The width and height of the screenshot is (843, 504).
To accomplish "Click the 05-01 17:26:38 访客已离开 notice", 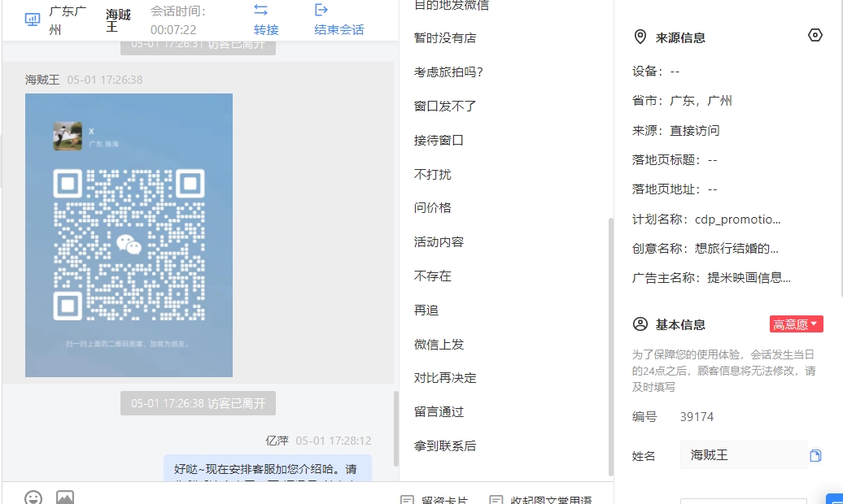I will pyautogui.click(x=198, y=403).
